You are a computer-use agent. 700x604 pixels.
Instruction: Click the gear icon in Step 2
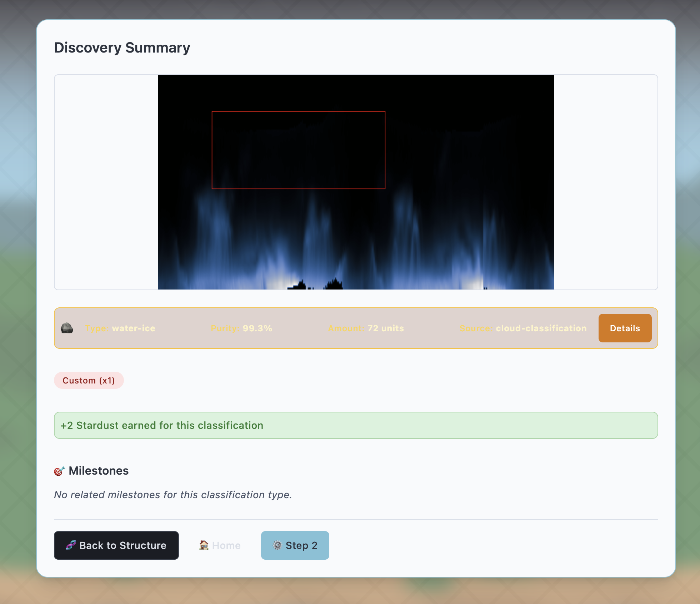pyautogui.click(x=277, y=545)
